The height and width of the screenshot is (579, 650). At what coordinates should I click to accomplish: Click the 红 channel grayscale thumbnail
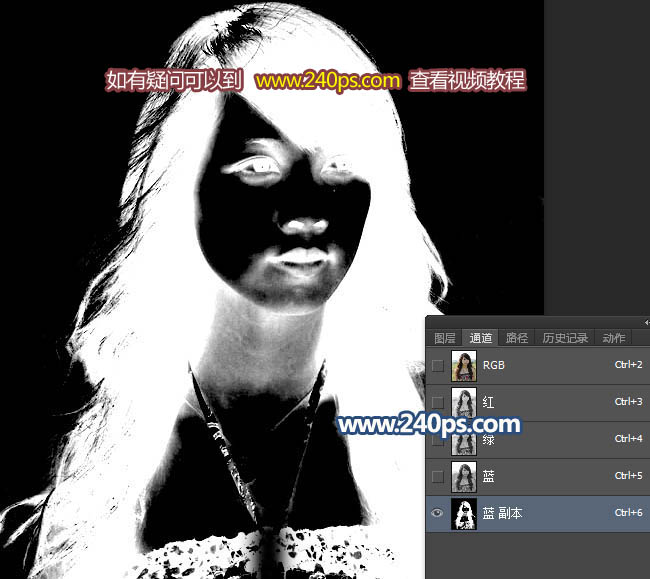click(463, 402)
